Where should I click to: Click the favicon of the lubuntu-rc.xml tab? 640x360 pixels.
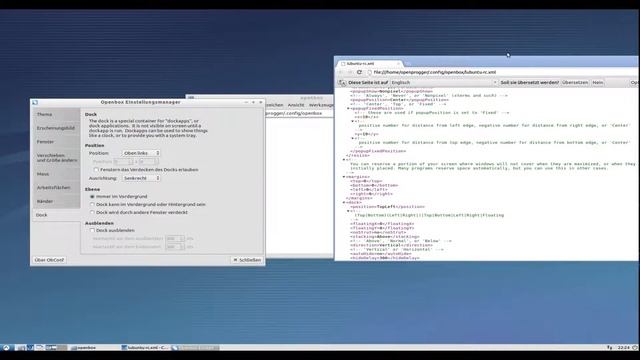coord(343,64)
